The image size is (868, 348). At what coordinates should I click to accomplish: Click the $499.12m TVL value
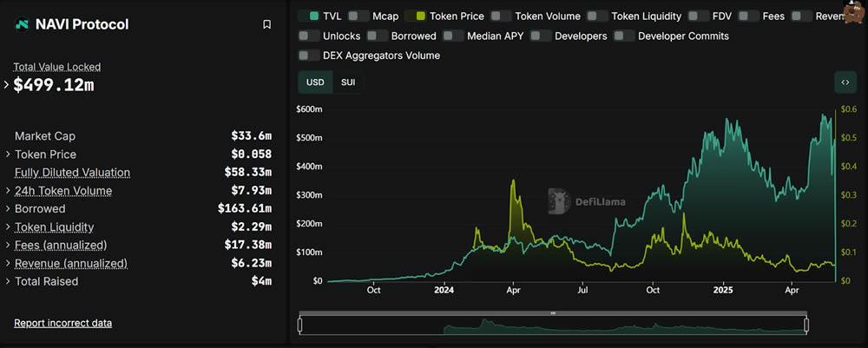click(x=54, y=85)
